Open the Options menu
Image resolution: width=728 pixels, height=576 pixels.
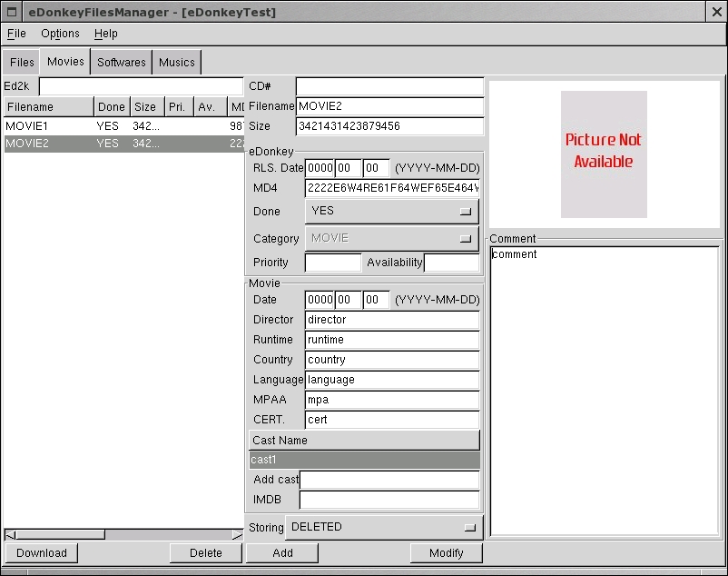(x=60, y=34)
